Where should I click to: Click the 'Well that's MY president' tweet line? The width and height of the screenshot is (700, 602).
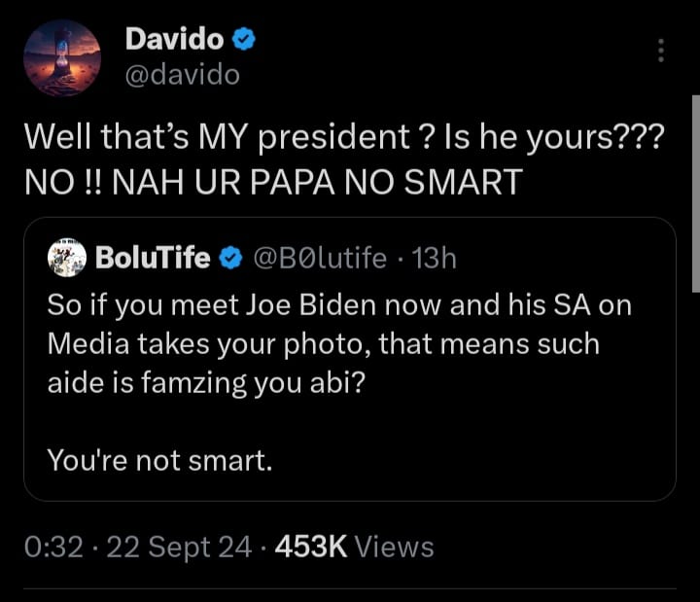click(342, 138)
